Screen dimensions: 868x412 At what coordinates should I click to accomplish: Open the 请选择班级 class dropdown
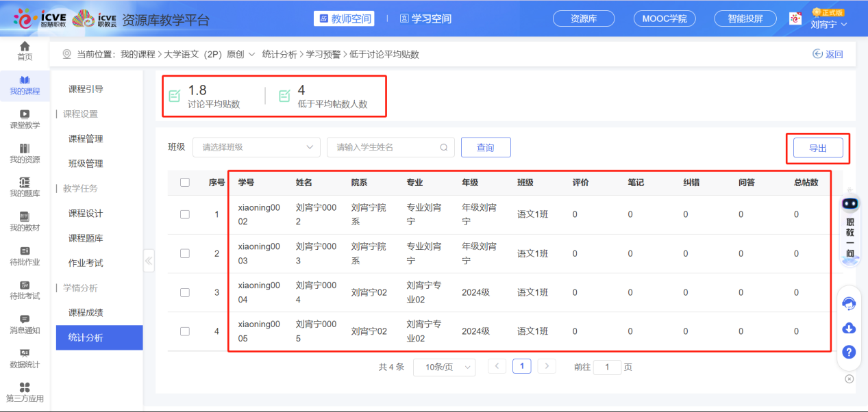click(256, 146)
